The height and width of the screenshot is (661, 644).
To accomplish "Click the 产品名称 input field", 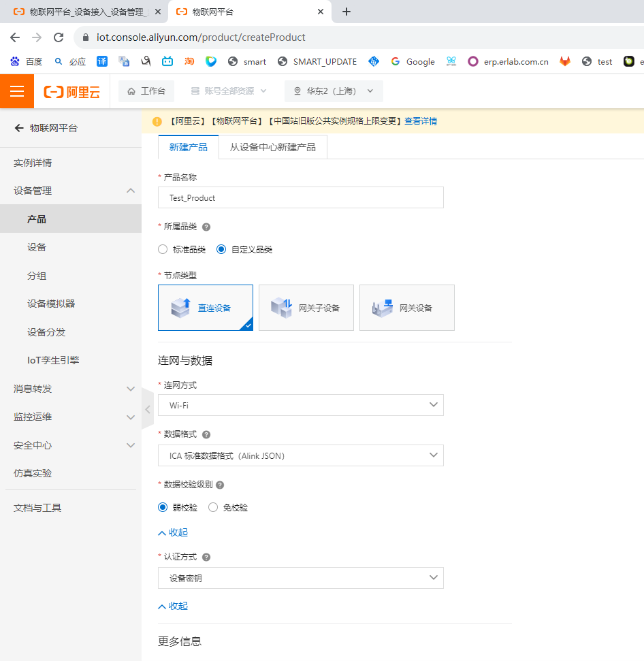I will coord(300,197).
